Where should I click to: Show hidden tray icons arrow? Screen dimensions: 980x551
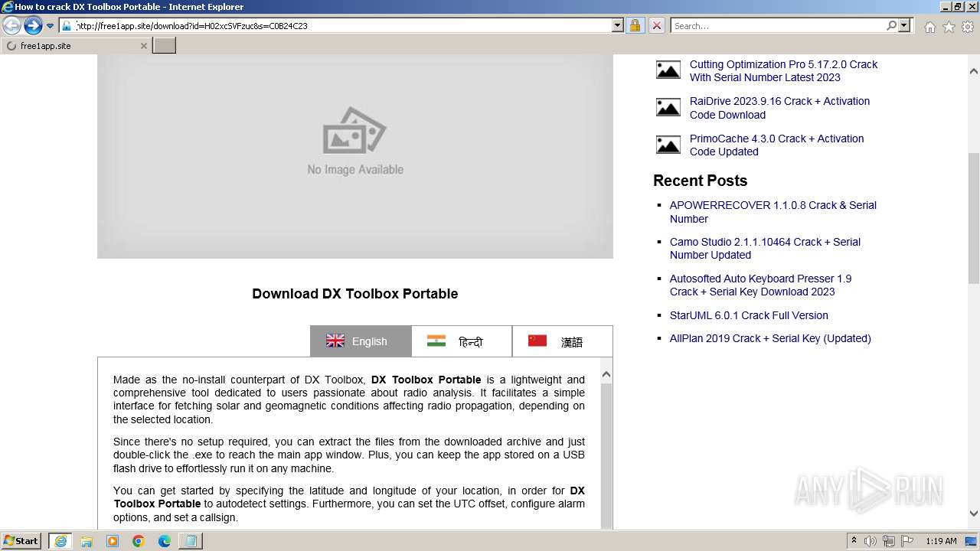854,541
